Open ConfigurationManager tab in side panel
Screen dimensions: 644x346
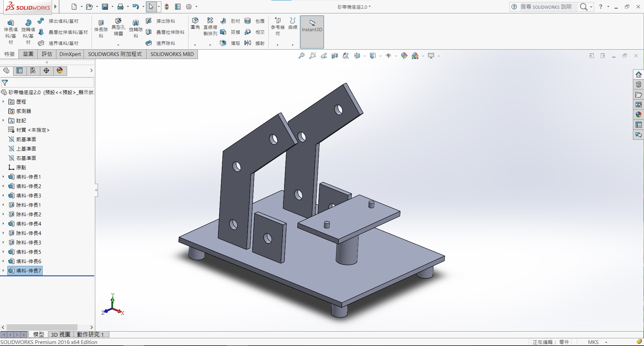click(33, 70)
